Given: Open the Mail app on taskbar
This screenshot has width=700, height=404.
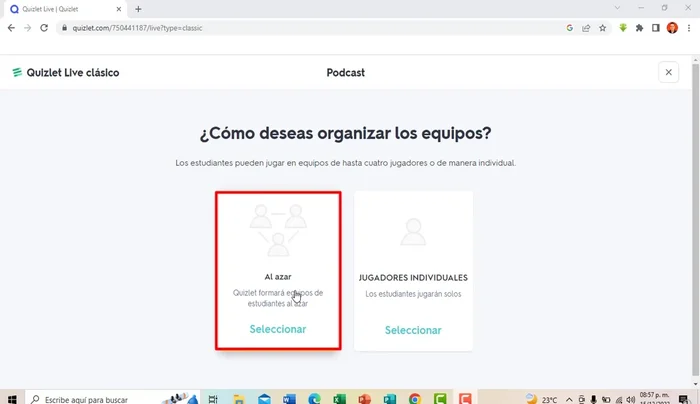Looking at the screenshot, I should (264, 399).
